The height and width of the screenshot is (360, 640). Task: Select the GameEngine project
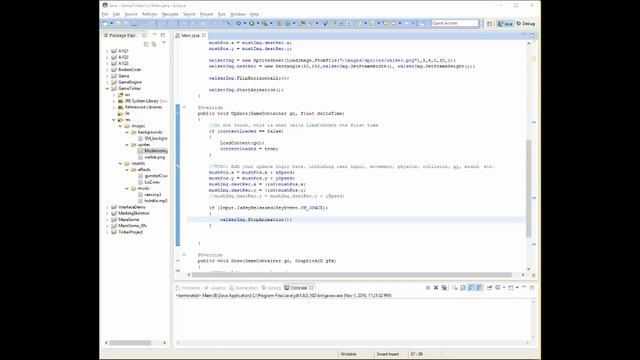pos(129,82)
